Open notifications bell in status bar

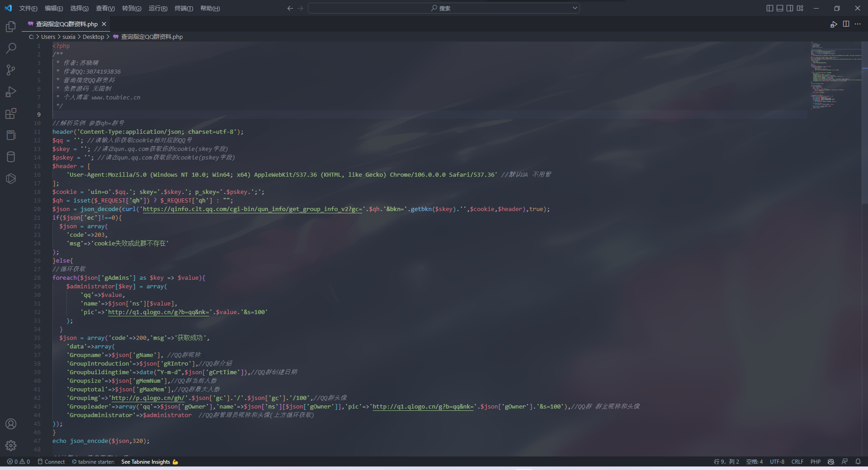pos(858,461)
